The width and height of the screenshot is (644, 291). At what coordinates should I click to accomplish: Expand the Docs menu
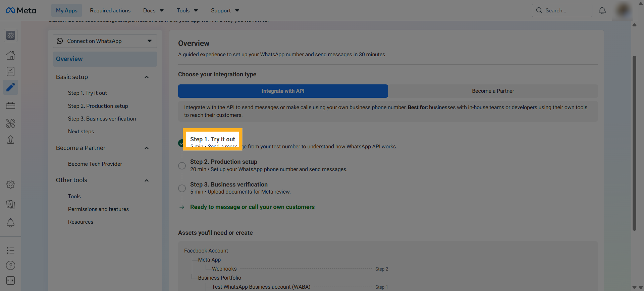(154, 10)
